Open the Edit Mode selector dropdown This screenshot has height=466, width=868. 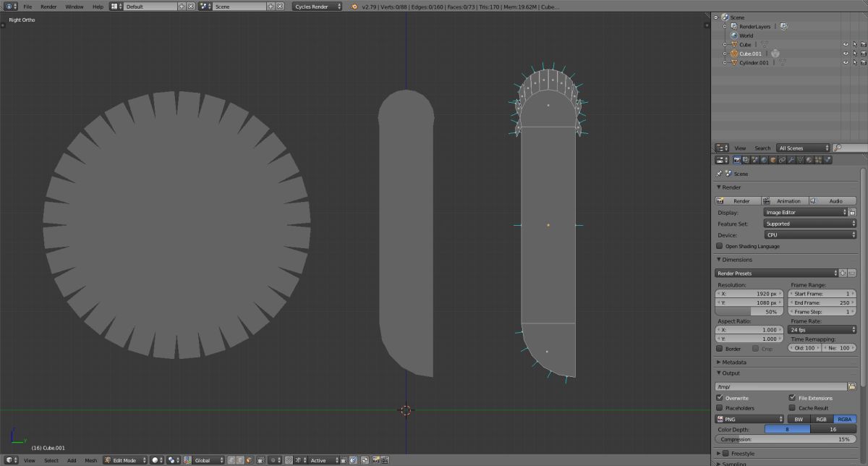[125, 460]
